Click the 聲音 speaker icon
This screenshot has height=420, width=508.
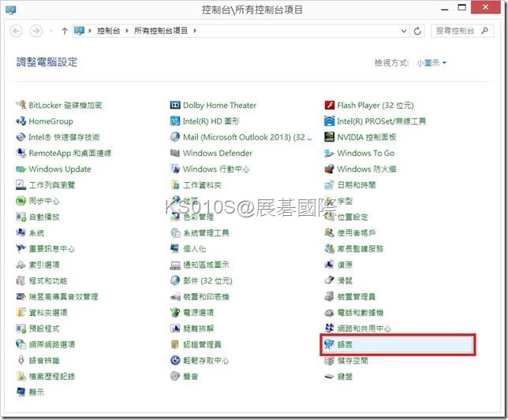pyautogui.click(x=175, y=376)
